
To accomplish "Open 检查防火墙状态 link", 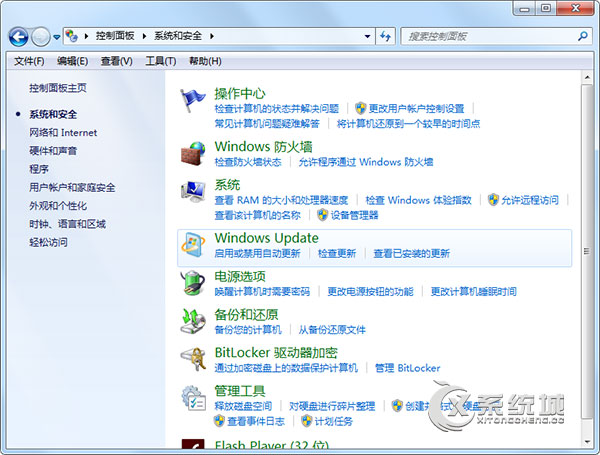I will pyautogui.click(x=248, y=162).
